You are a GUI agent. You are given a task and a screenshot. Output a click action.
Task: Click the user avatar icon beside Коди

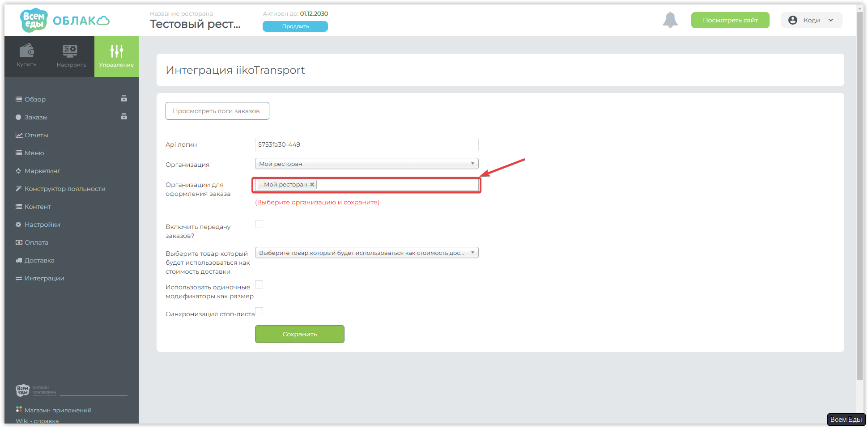793,20
